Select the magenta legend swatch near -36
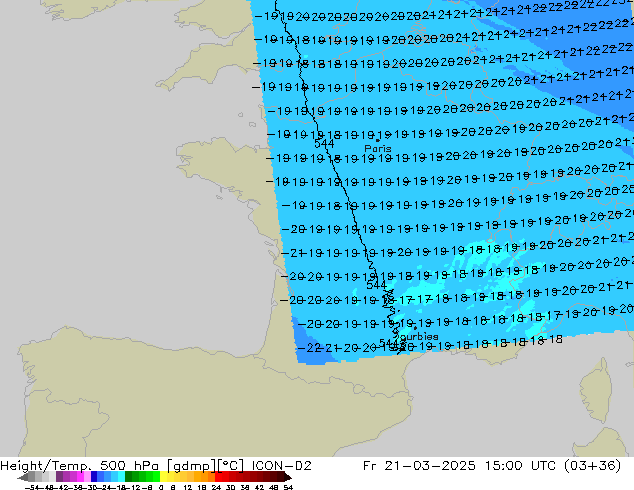This screenshot has width=634, height=490. click(x=80, y=476)
